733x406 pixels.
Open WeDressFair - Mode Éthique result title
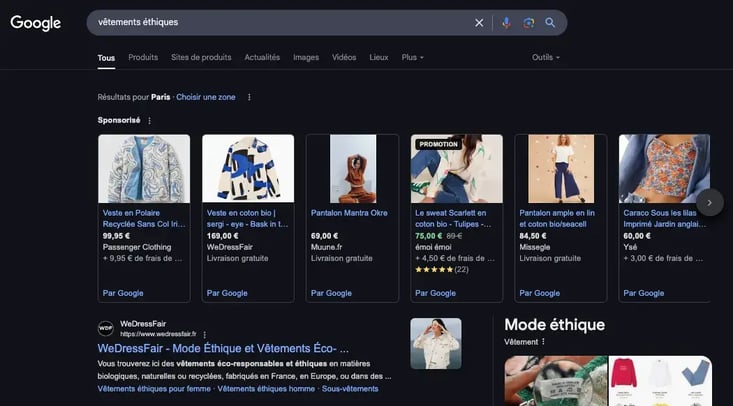click(x=223, y=348)
